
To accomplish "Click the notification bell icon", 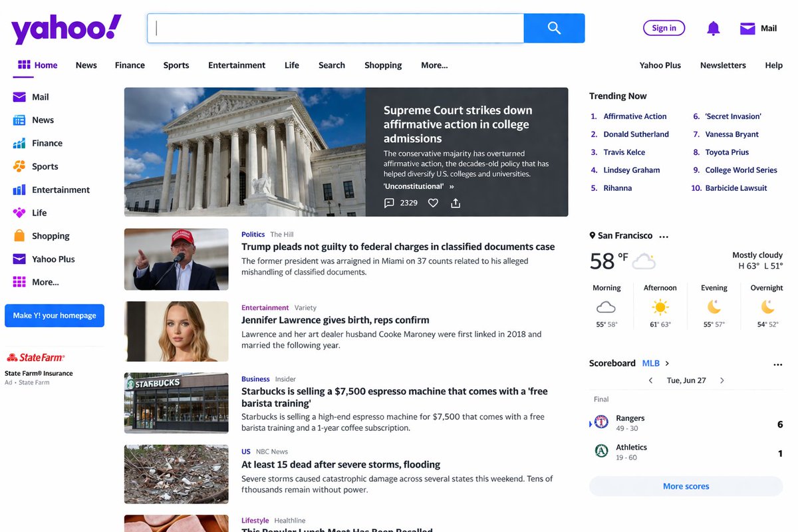I will (713, 28).
